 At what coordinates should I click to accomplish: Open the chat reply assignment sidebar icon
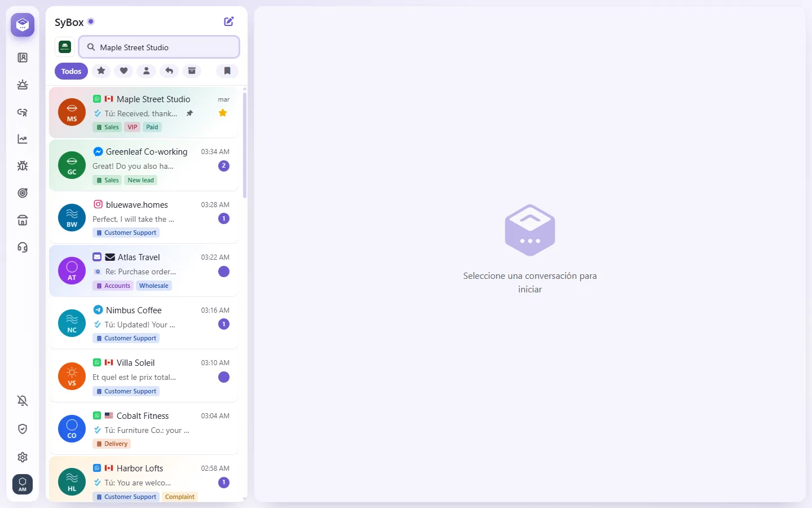coord(23,112)
